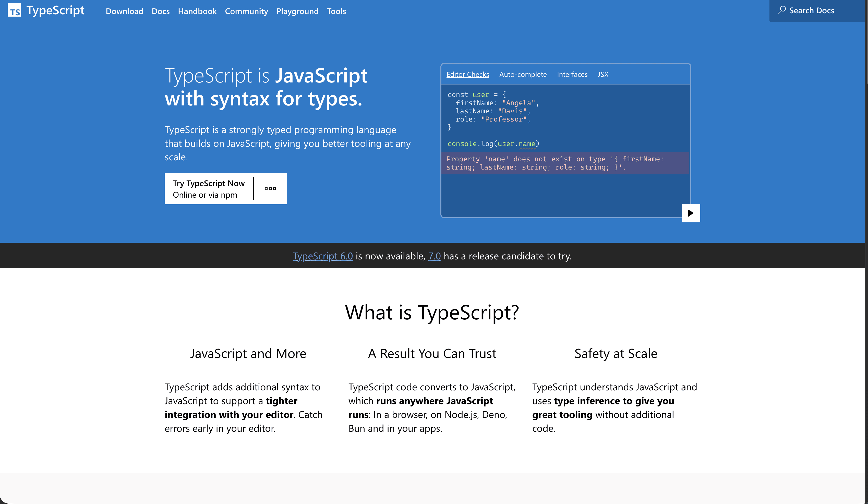This screenshot has height=504, width=868.
Task: Open the Tools page
Action: coord(336,11)
